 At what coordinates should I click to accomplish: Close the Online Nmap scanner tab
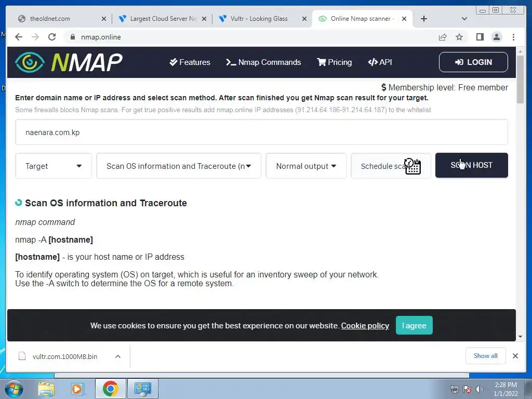(x=404, y=19)
